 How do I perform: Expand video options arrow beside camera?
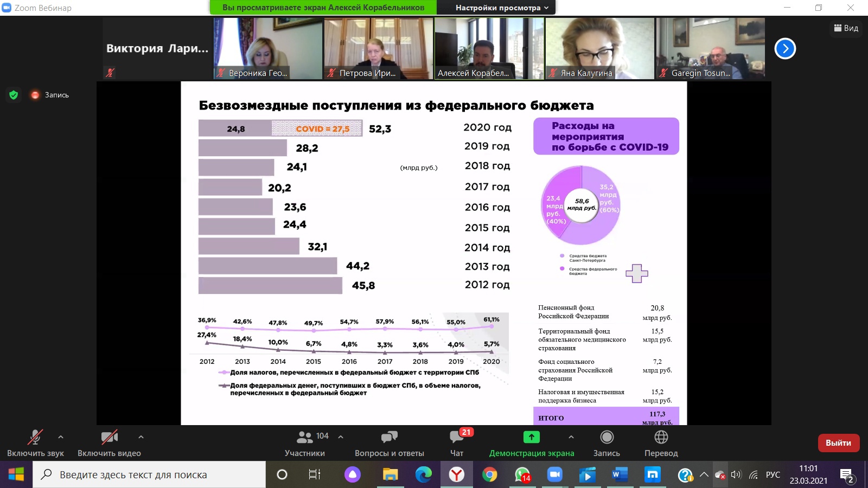pyautogui.click(x=141, y=436)
